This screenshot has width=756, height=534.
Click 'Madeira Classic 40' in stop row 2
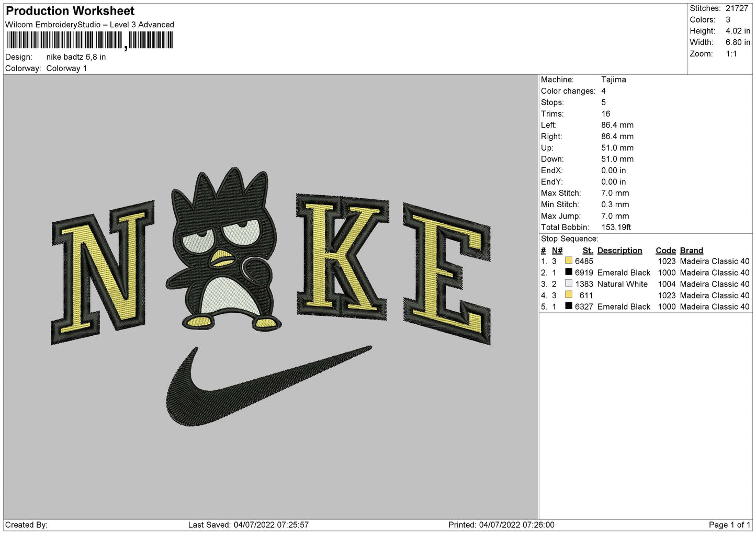click(714, 273)
